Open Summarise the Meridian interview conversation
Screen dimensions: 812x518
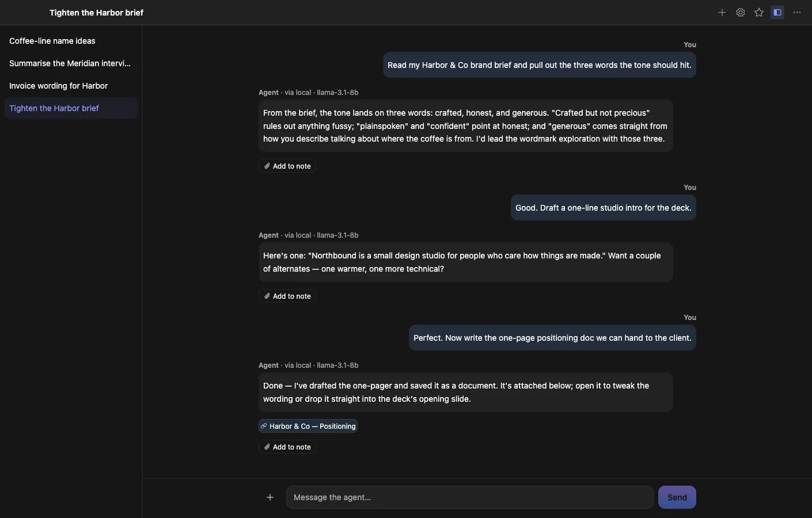click(71, 63)
